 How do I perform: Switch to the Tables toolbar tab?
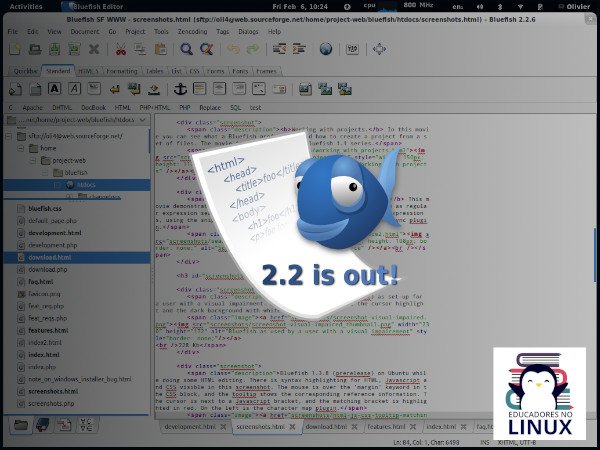tap(155, 71)
